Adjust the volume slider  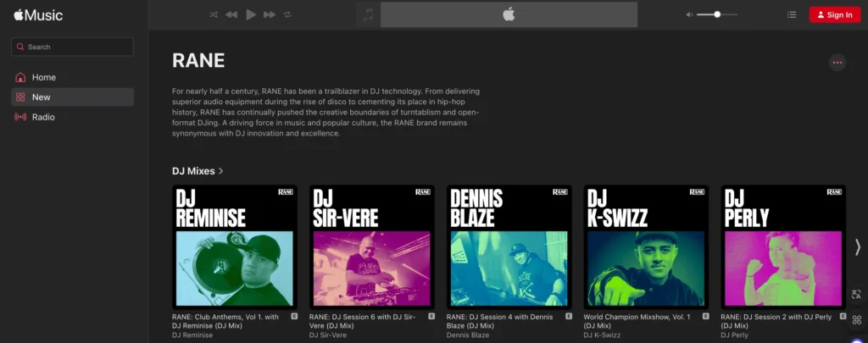717,15
